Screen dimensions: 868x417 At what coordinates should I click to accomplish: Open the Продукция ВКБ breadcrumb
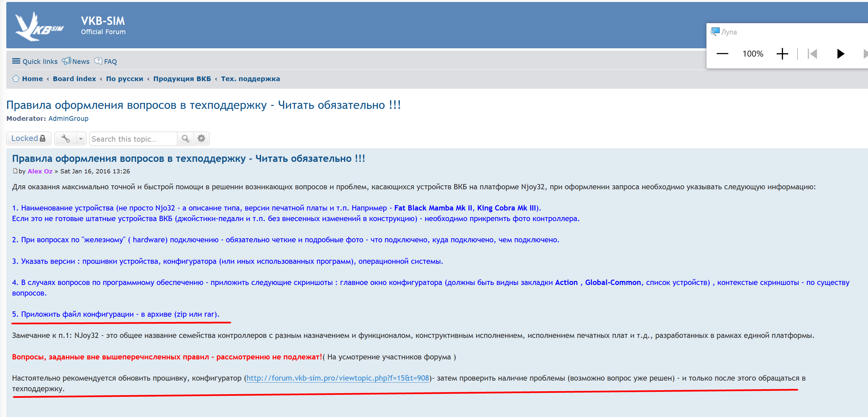pos(182,79)
